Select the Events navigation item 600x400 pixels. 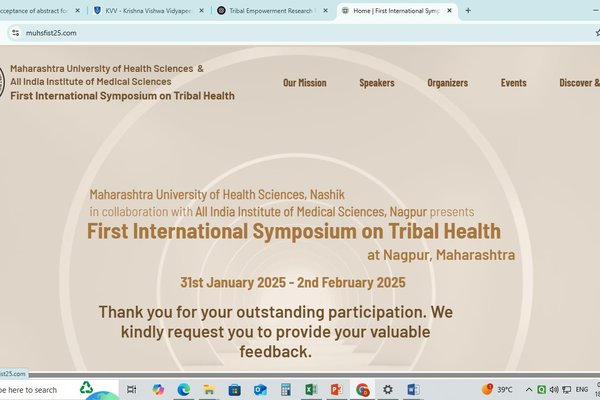pos(514,83)
